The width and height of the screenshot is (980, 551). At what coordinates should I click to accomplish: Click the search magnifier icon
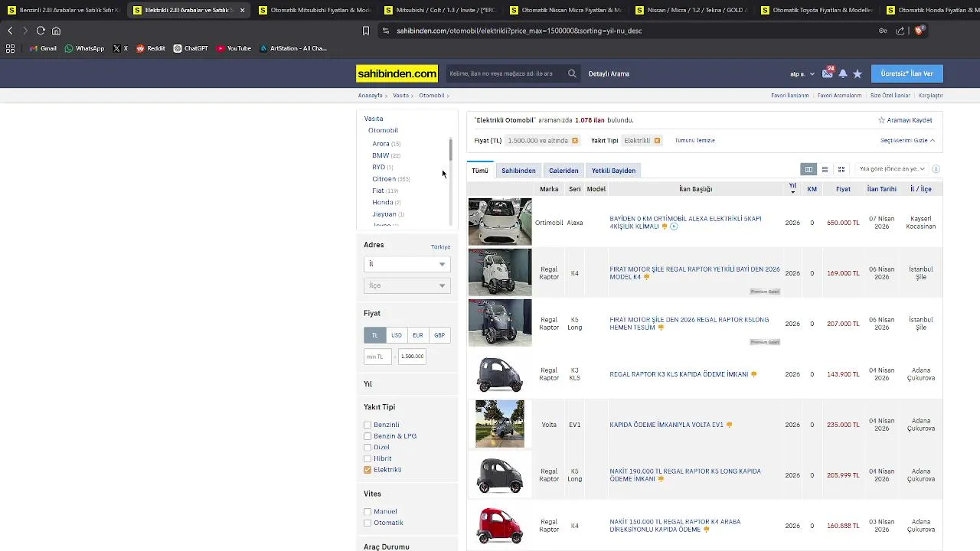click(572, 73)
